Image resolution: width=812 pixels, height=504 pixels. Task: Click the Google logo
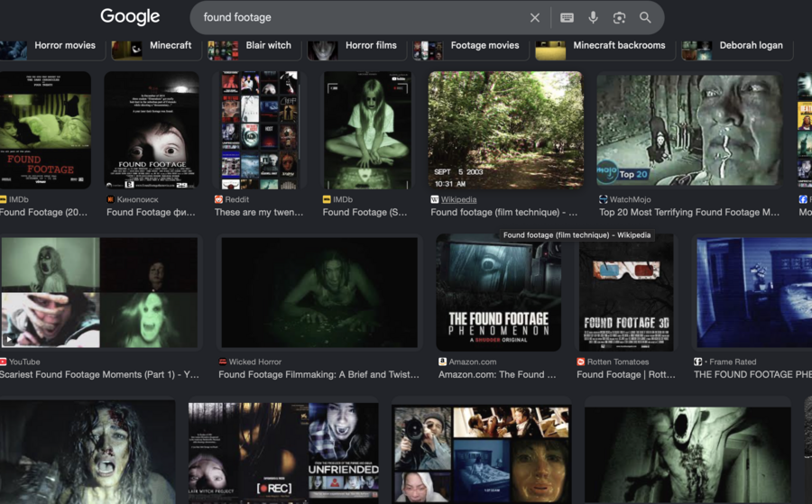coord(130,16)
